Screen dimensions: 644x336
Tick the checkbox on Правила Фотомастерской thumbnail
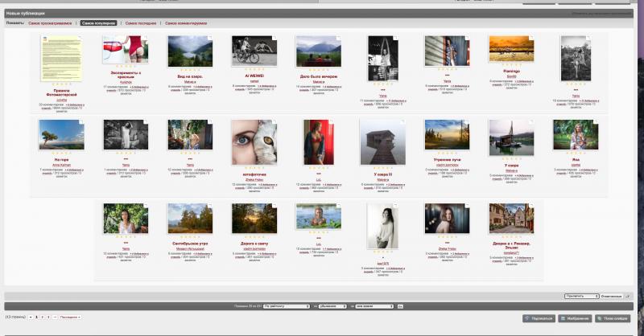pyautogui.click(x=80, y=38)
